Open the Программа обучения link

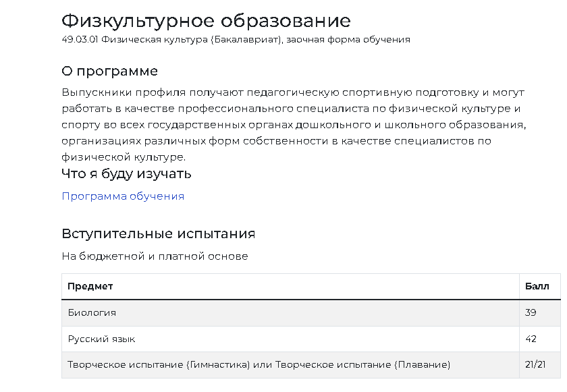click(x=123, y=196)
